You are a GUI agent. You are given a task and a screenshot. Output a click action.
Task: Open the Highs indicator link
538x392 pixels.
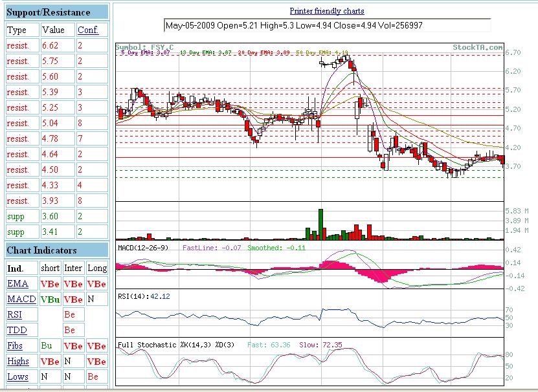click(19, 361)
